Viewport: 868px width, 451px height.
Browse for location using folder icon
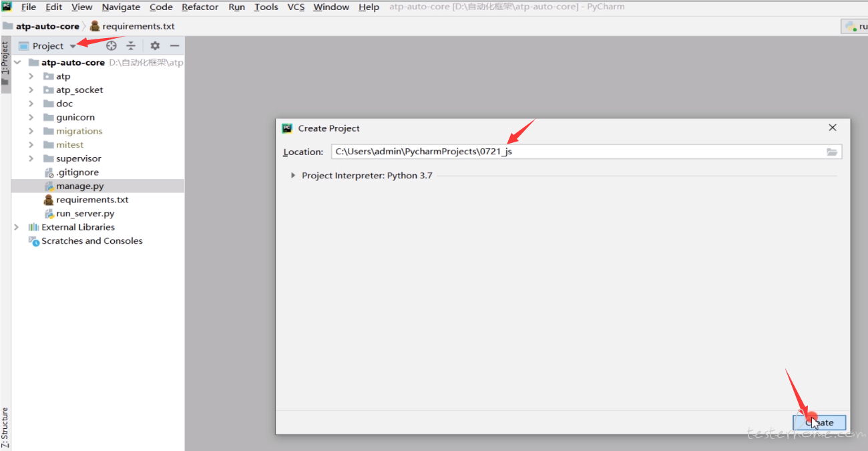[x=832, y=152]
